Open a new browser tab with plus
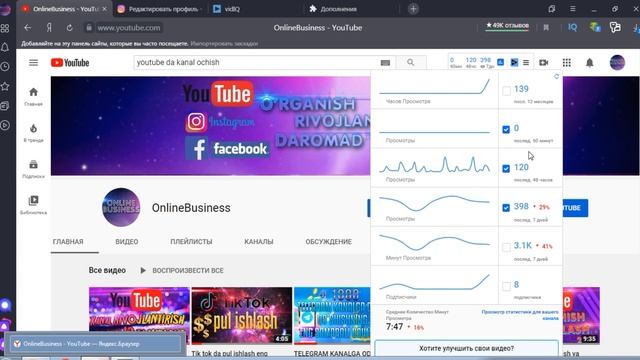Image resolution: width=640 pixels, height=360 pixels. tap(413, 9)
